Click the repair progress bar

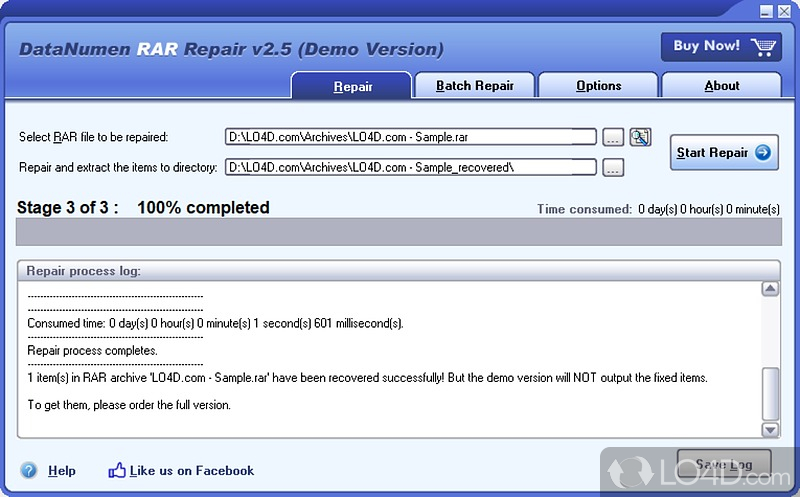click(x=399, y=232)
